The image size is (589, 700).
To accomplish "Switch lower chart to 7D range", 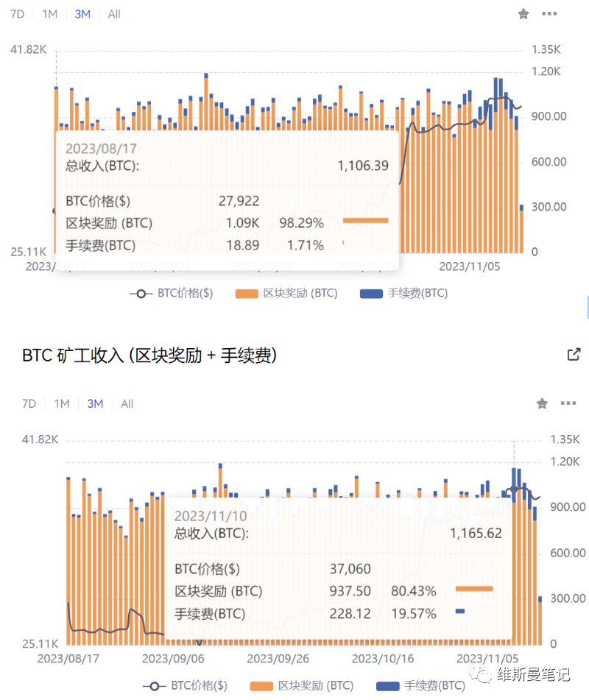I will click(x=29, y=403).
